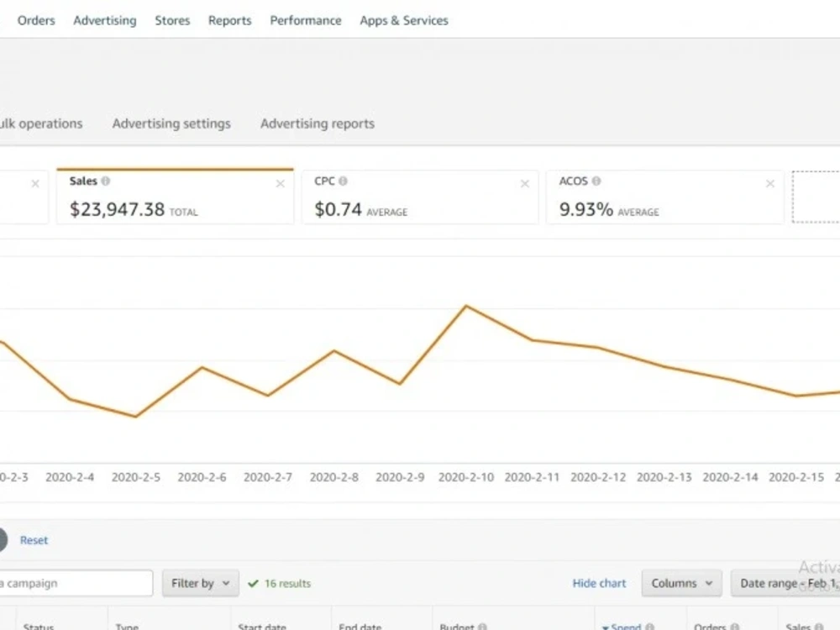
Task: Open the Reports menu
Action: tap(230, 20)
